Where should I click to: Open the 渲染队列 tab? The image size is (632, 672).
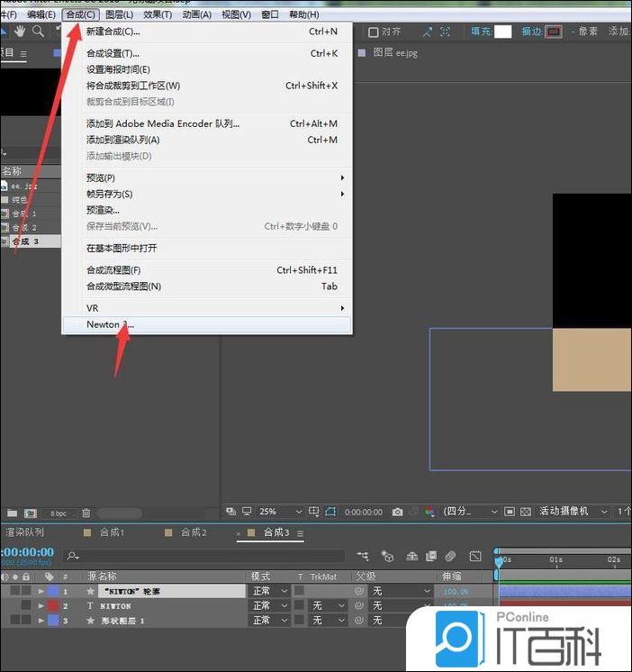[25, 532]
